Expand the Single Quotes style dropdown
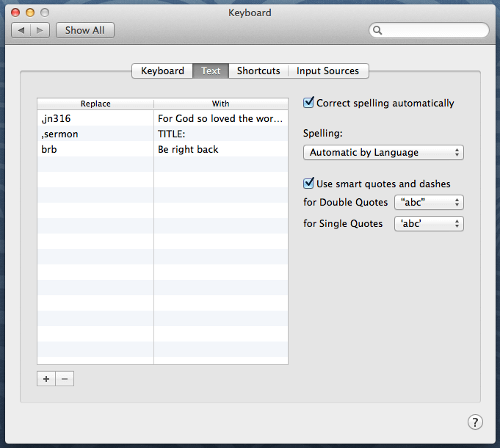The image size is (500, 448). pos(429,223)
